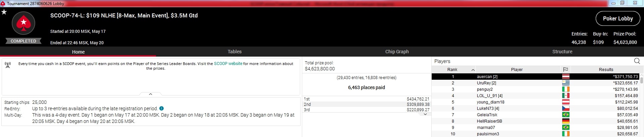Select player young_diam18

(x=490, y=102)
